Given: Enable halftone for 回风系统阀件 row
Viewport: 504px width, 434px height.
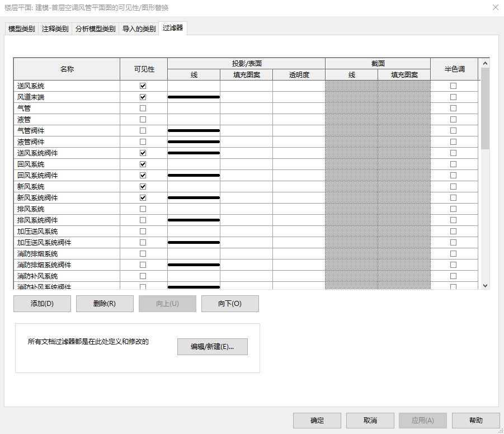Looking at the screenshot, I should [453, 176].
